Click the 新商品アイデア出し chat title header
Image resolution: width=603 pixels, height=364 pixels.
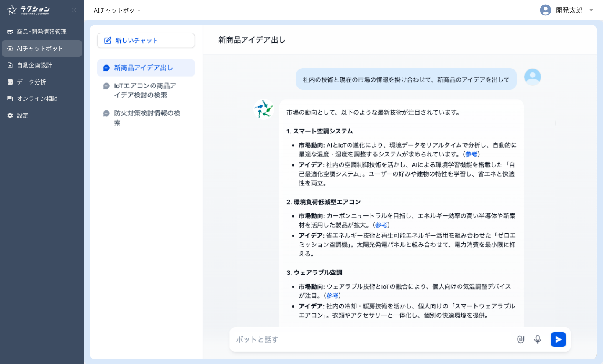pyautogui.click(x=252, y=40)
